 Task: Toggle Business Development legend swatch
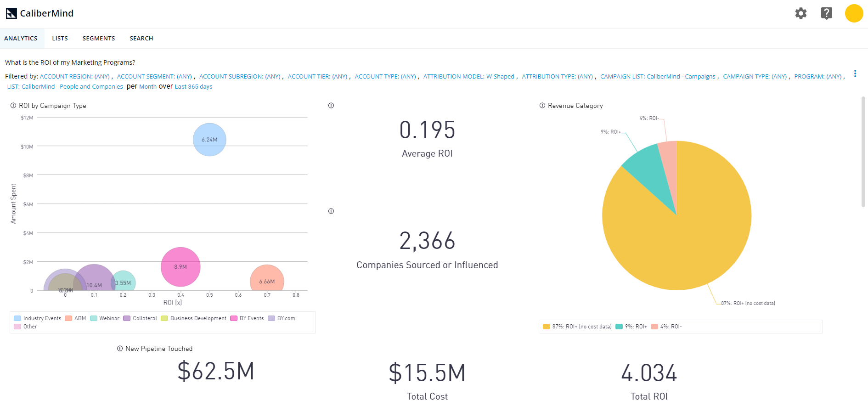(164, 318)
